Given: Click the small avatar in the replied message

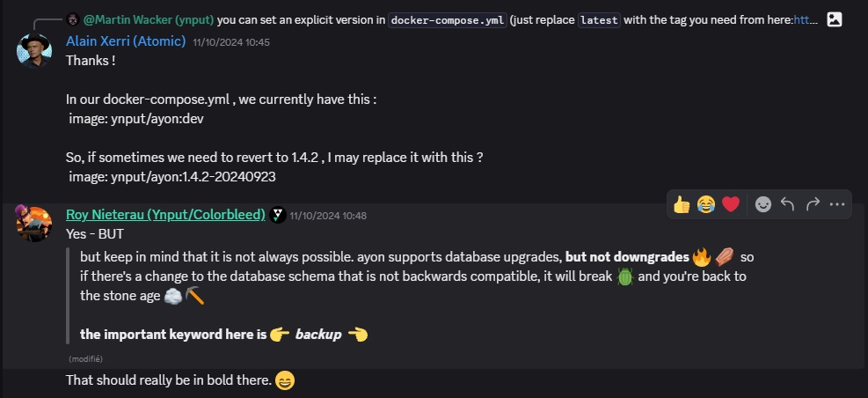Looking at the screenshot, I should 72,20.
